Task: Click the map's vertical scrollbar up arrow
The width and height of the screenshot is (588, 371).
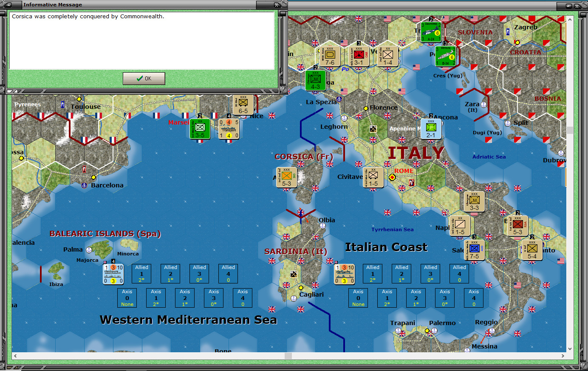Action: coord(570,19)
